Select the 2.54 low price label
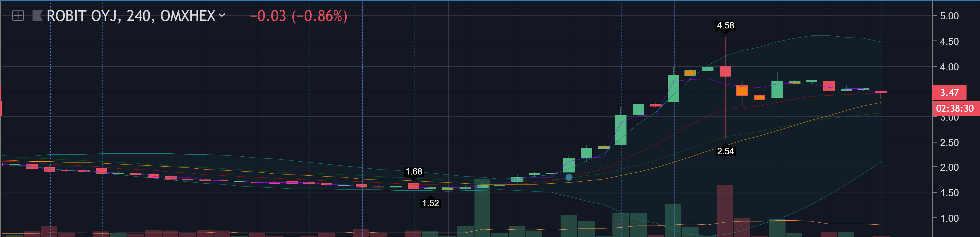 point(725,151)
